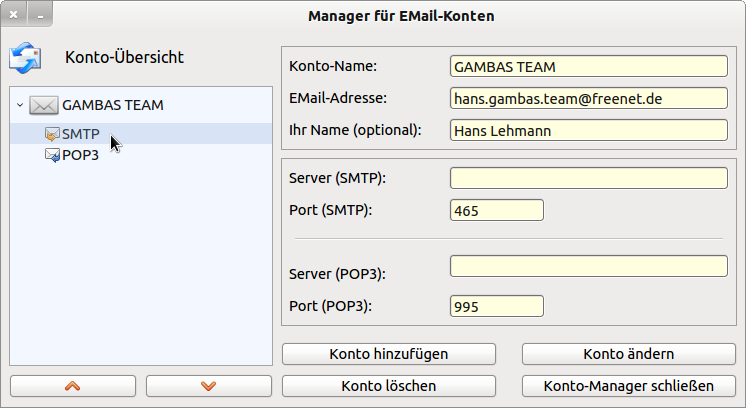Click the Konto ändern button
The height and width of the screenshot is (408, 746).
pos(629,354)
